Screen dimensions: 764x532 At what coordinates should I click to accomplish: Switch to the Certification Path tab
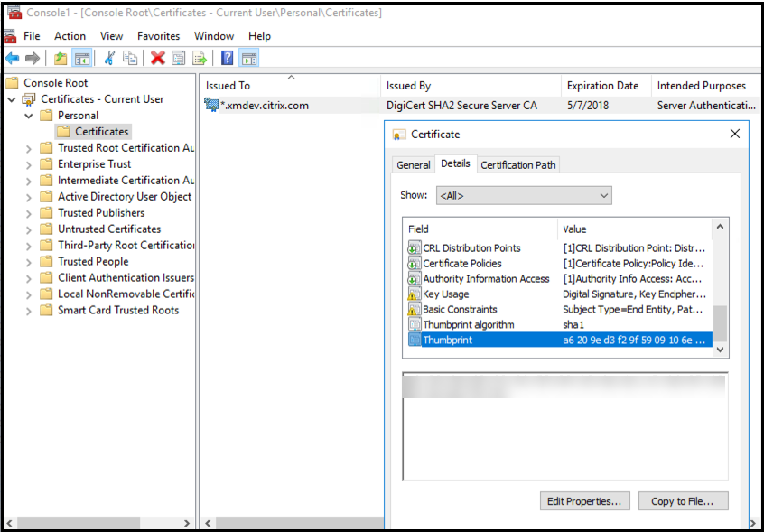(518, 165)
